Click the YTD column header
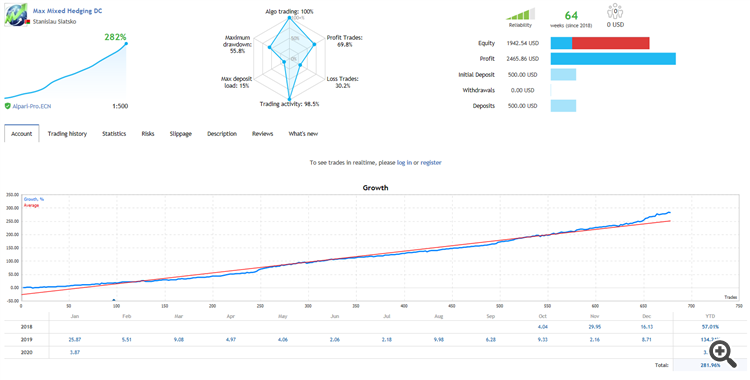The width and height of the screenshot is (750, 380). tap(710, 316)
